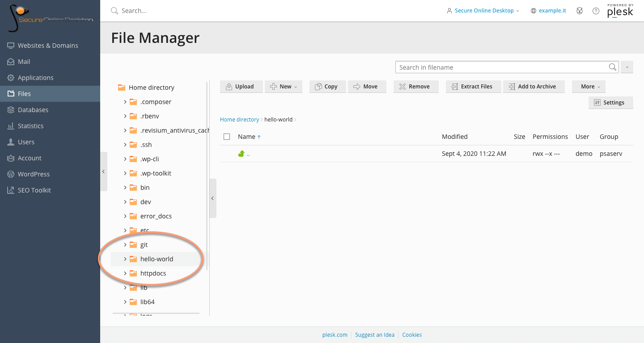The image size is (644, 343).
Task: Open File Manager Settings
Action: 611,103
